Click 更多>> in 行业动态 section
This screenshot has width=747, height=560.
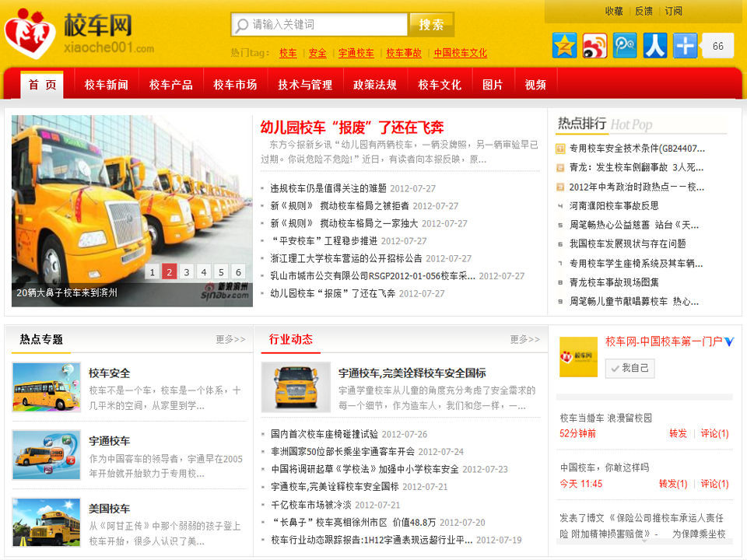(525, 339)
